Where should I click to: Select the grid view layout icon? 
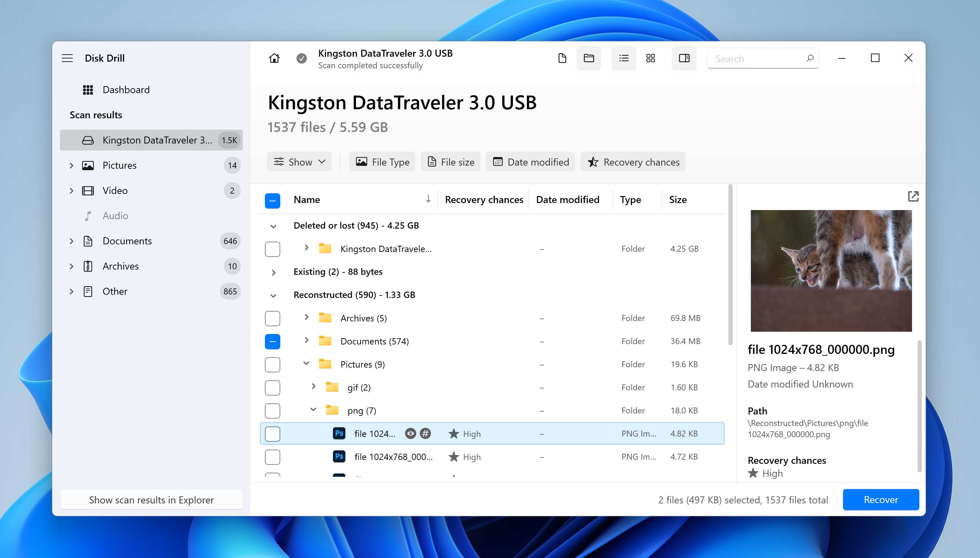click(x=651, y=58)
